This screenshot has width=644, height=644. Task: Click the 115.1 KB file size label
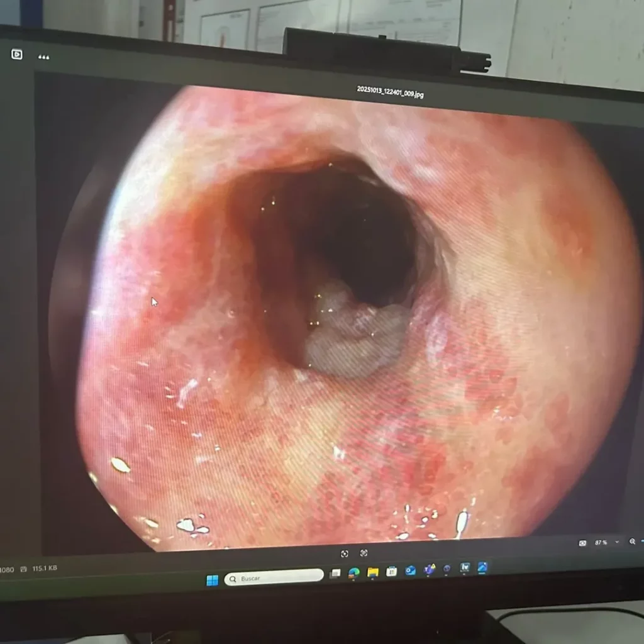coord(44,569)
